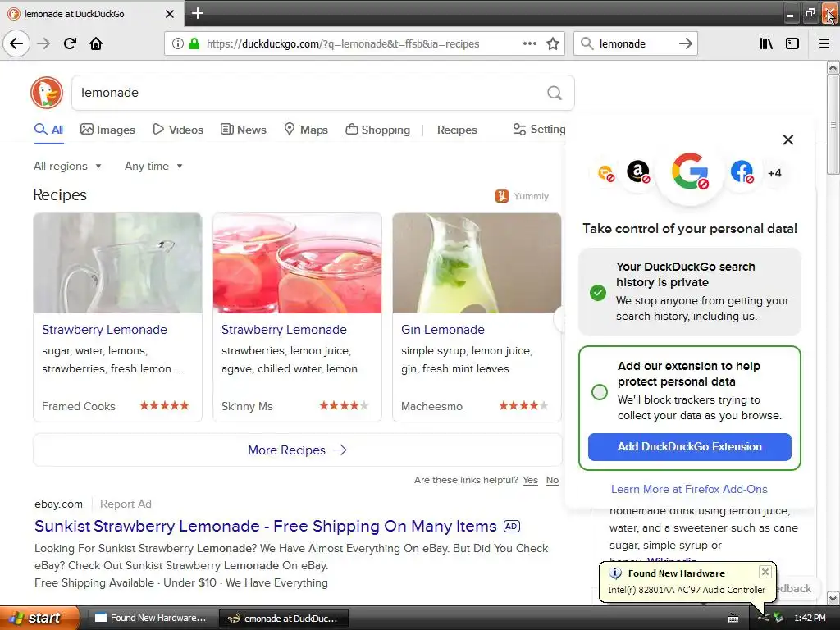
Task: Click the +4 more trackers badge
Action: [x=774, y=173]
